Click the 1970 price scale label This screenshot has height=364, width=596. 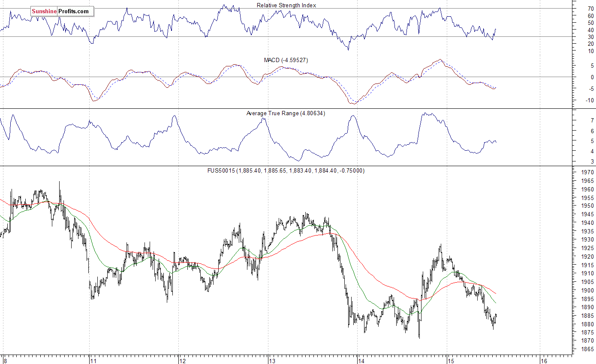[588, 173]
